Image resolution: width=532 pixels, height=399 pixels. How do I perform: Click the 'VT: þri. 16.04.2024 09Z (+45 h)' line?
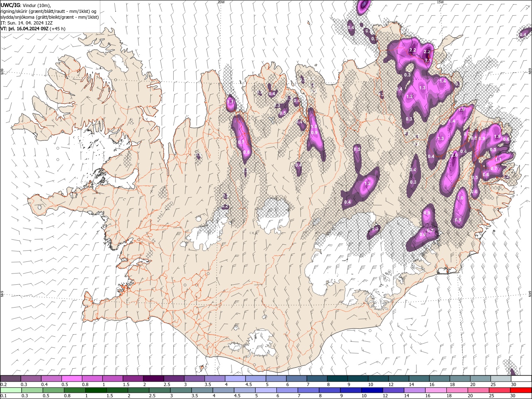tap(33, 29)
